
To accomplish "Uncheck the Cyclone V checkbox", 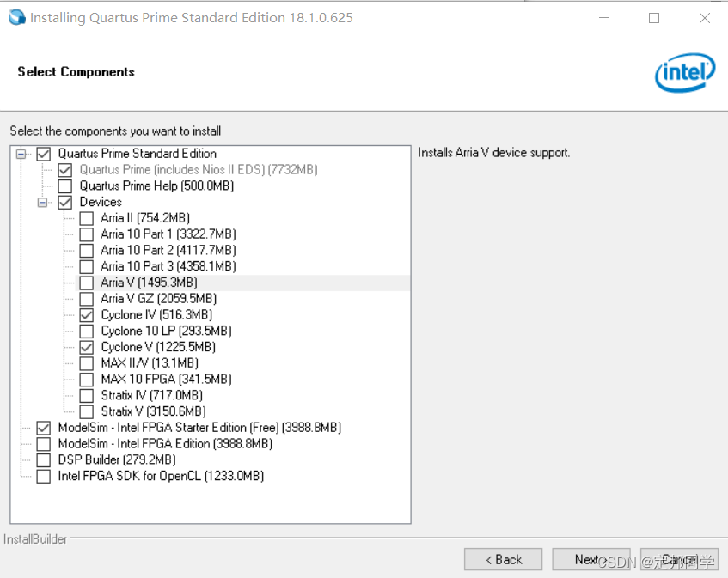I will pos(86,347).
